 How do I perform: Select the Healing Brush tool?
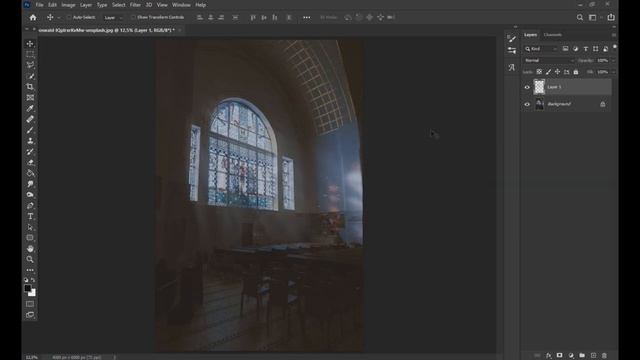(x=30, y=119)
